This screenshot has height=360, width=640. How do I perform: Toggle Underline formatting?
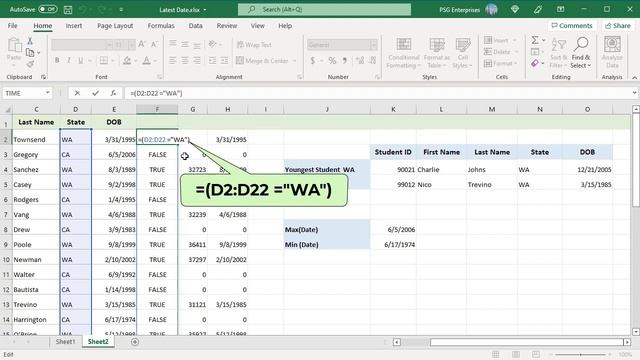pyautogui.click(x=80, y=60)
